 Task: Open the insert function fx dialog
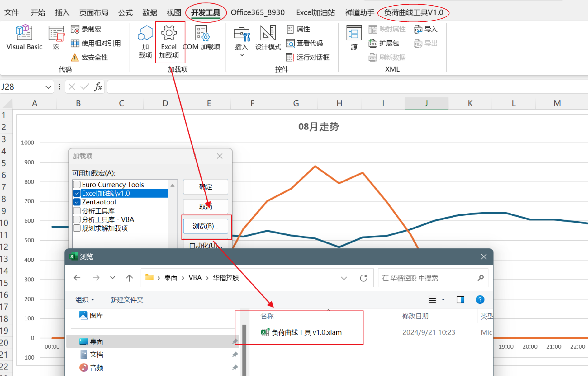pyautogui.click(x=98, y=87)
